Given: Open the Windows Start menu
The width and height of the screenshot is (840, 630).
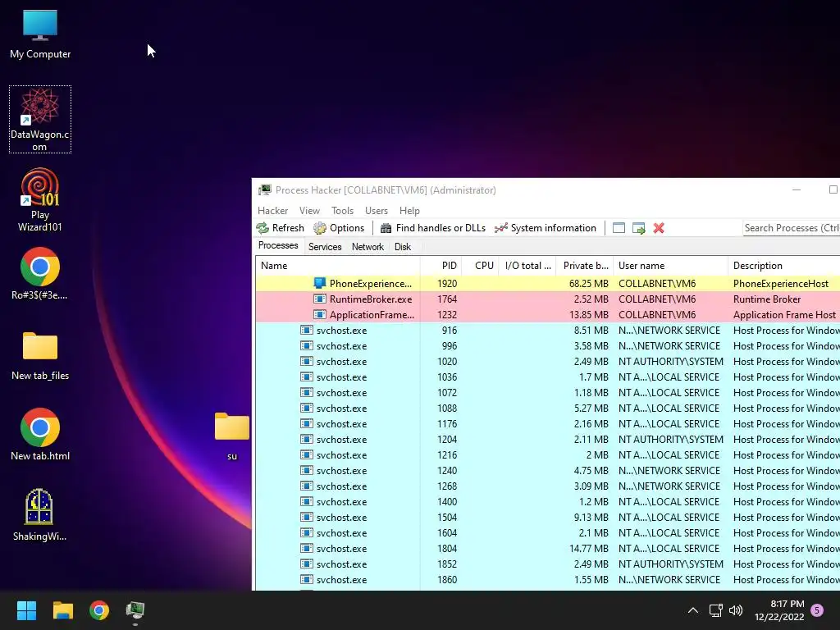Looking at the screenshot, I should tap(26, 610).
